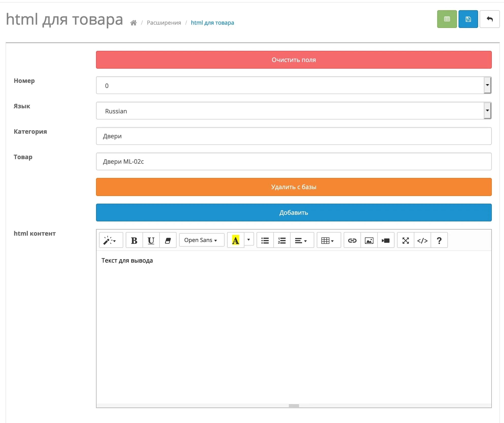Toggle fullscreen editor mode
Viewport: 504px width, 423px height.
405,240
